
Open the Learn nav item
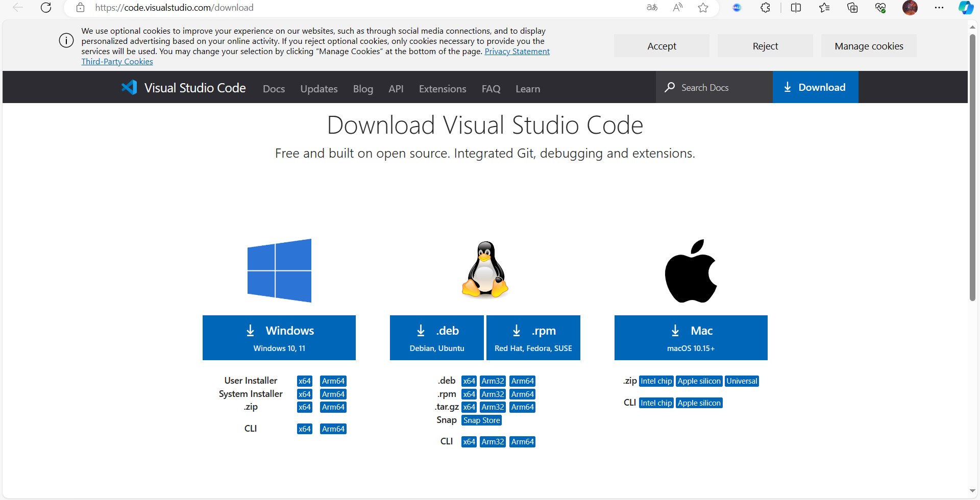coord(528,89)
